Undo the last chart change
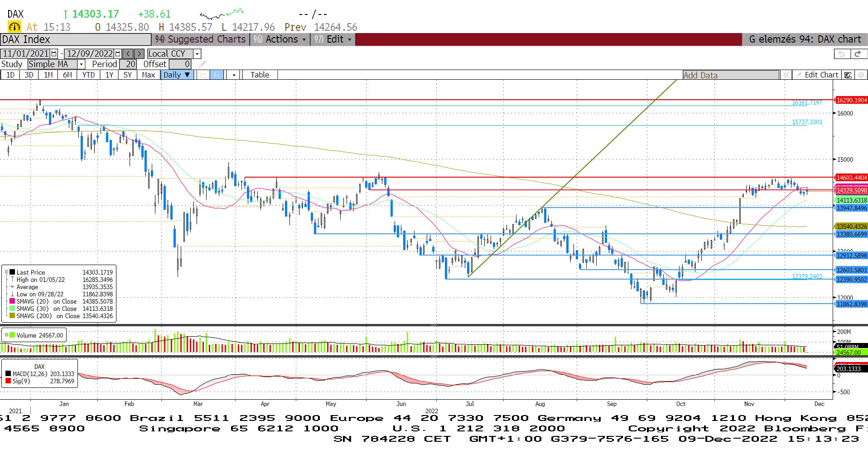868x464 pixels. point(842,53)
